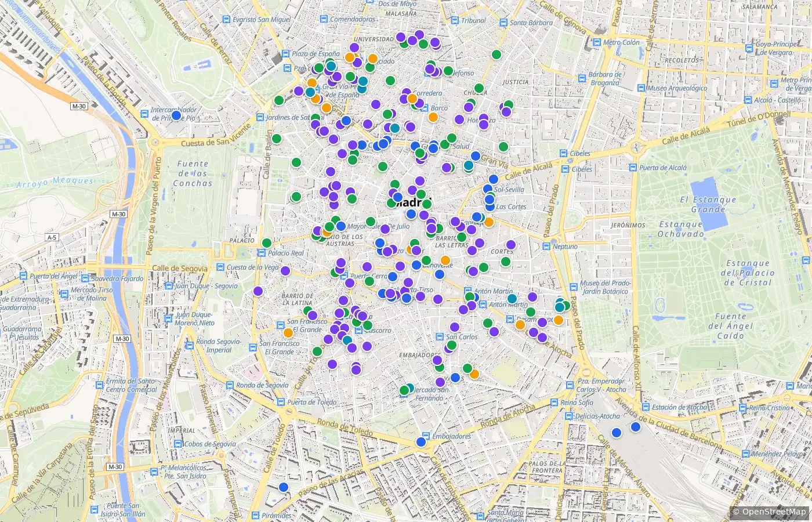812x522 pixels.
Task: Click the "Fuente del Ángel Caído" label
Action: [731, 326]
